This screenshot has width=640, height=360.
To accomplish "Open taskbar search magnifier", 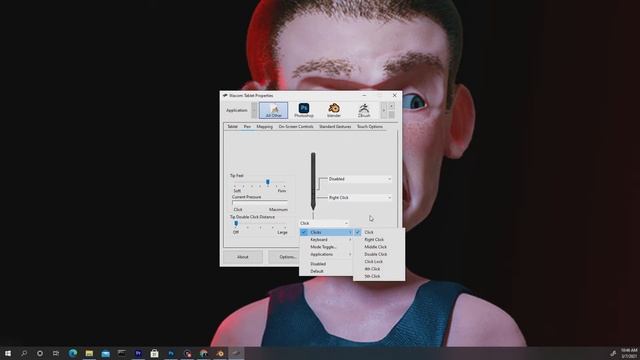I will pyautogui.click(x=24, y=353).
